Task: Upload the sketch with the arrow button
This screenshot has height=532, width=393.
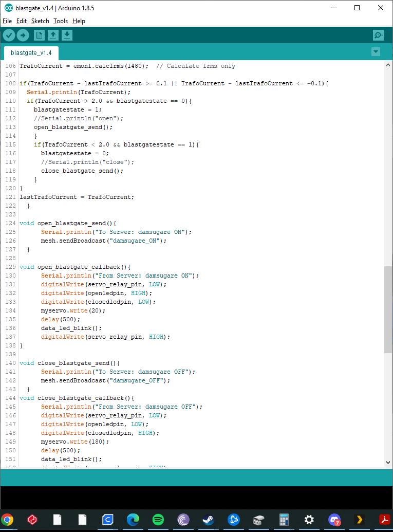Action: (x=23, y=35)
